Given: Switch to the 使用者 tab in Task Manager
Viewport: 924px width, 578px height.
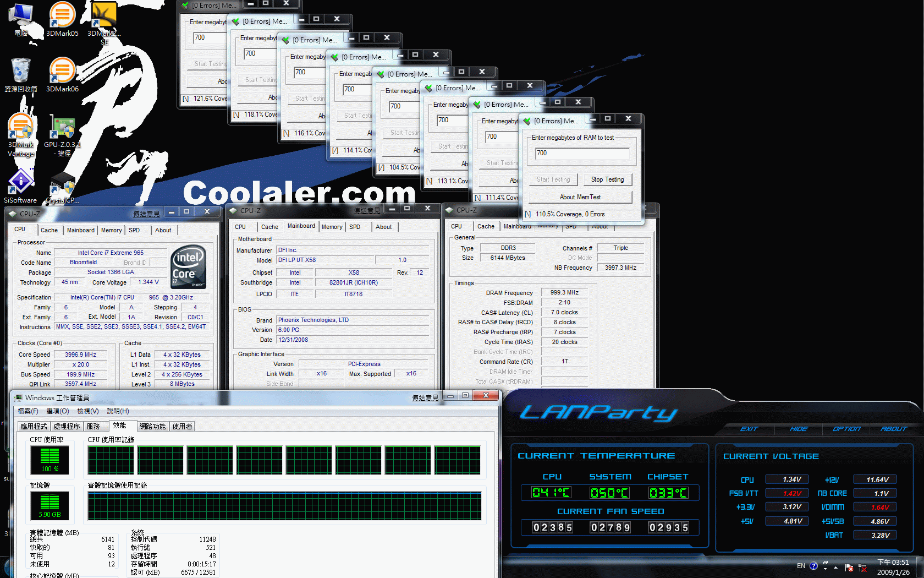Looking at the screenshot, I should (x=183, y=427).
